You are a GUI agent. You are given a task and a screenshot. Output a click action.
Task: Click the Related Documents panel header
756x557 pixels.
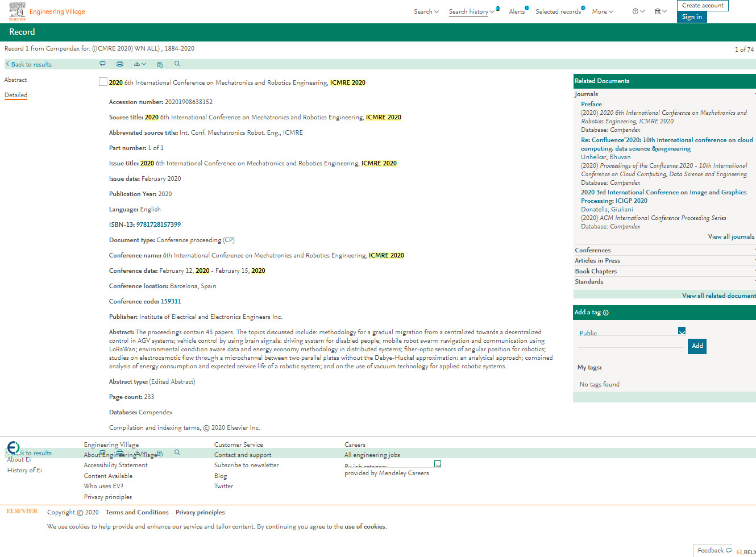pos(664,81)
